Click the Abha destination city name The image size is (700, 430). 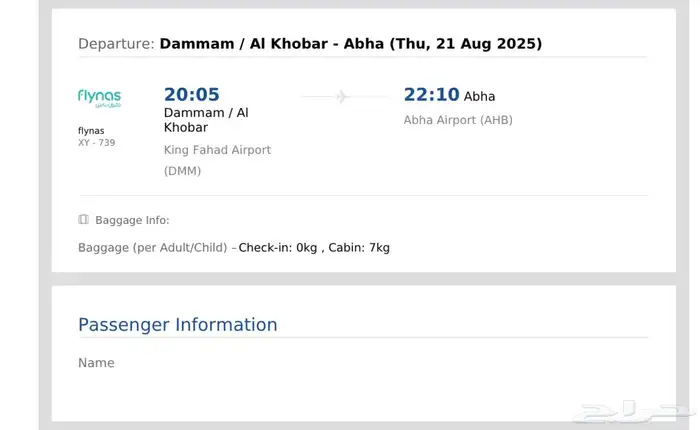pyautogui.click(x=479, y=96)
